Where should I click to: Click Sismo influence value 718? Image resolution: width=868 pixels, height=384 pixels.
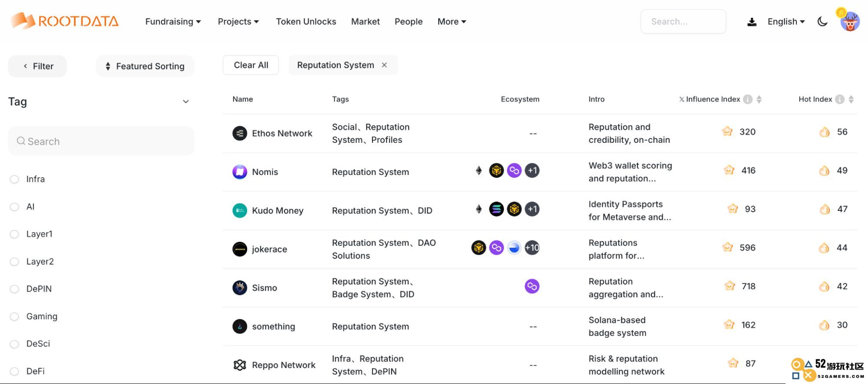coord(748,286)
